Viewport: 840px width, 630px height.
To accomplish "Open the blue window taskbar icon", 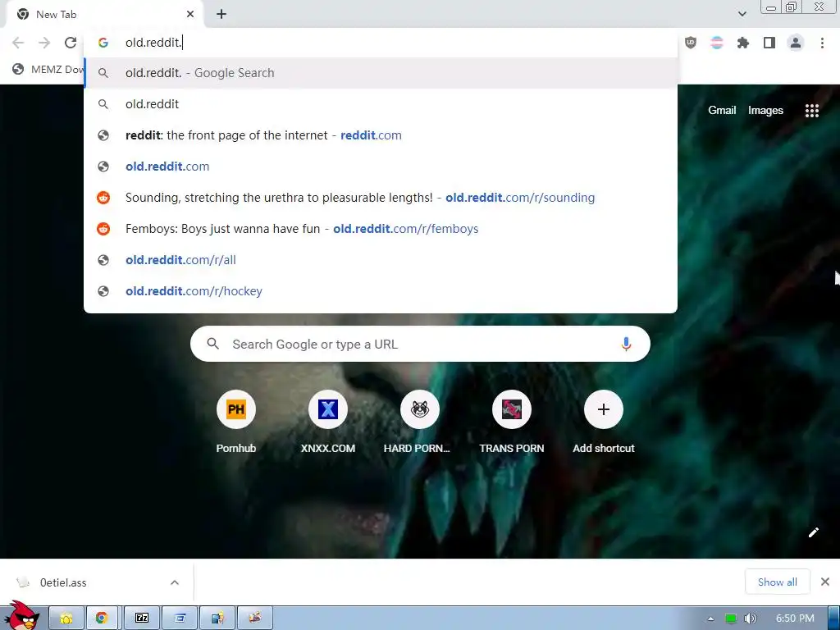I will point(180,619).
